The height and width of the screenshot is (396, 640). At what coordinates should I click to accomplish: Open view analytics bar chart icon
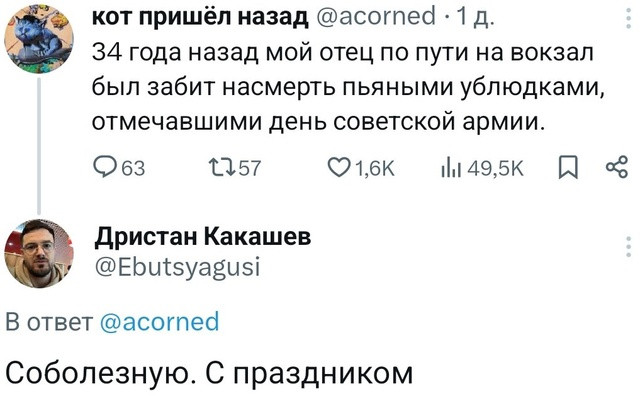click(451, 169)
